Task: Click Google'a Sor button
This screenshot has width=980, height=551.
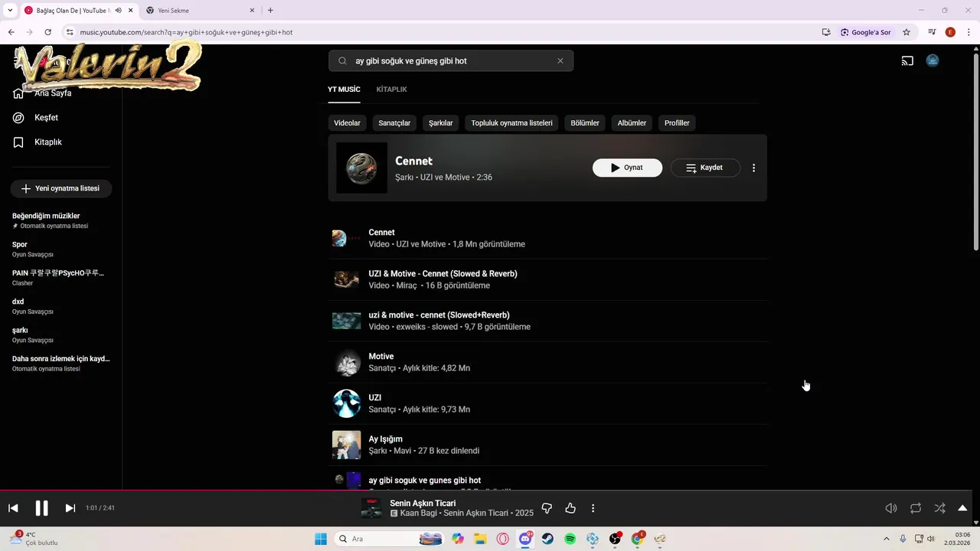Action: point(866,32)
